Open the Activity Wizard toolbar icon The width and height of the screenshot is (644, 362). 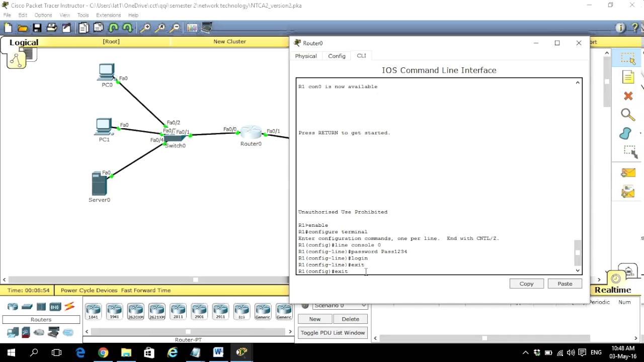[66, 28]
